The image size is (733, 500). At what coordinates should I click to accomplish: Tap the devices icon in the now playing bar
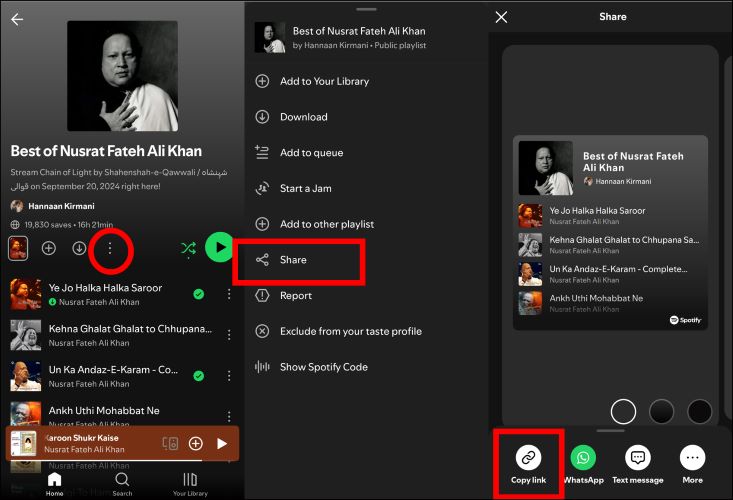tap(170, 443)
